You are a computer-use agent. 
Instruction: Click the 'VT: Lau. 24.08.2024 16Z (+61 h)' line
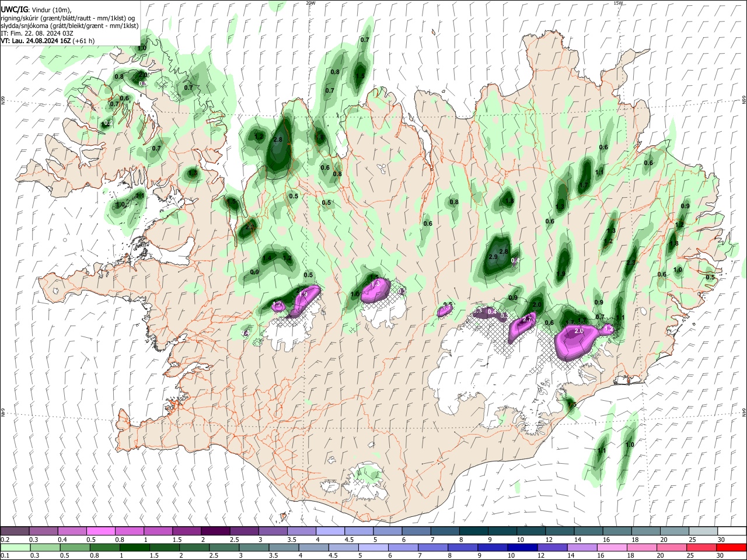[x=48, y=41]
